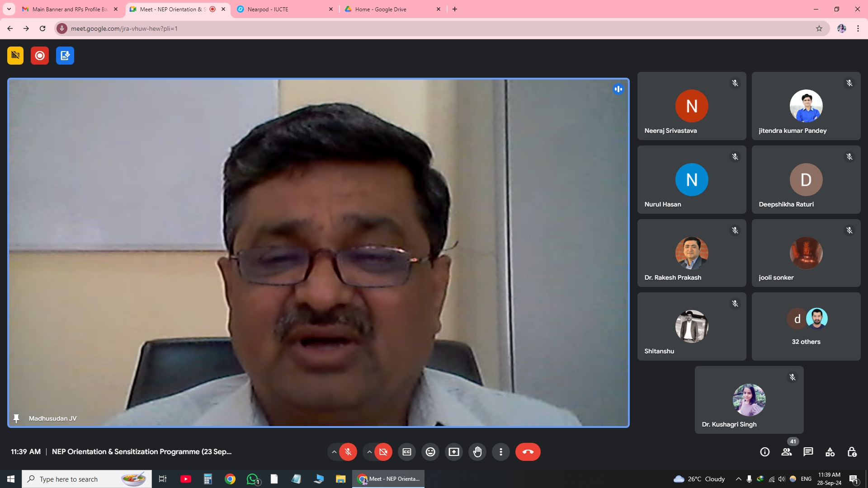Expand audio settings arrow beside microphone
The image size is (868, 488).
click(x=334, y=452)
